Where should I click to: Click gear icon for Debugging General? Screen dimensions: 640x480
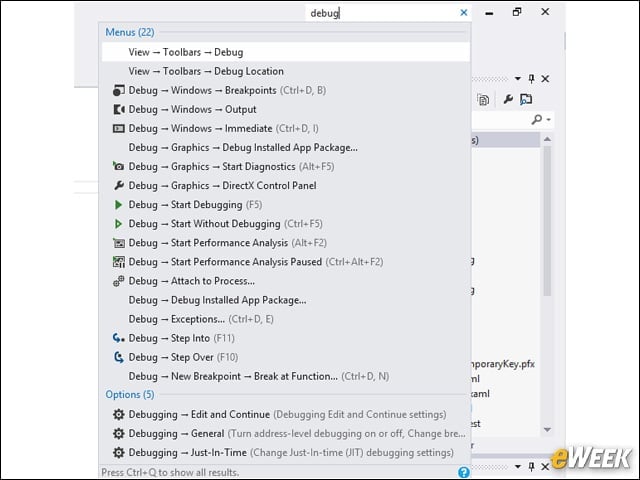coord(118,433)
